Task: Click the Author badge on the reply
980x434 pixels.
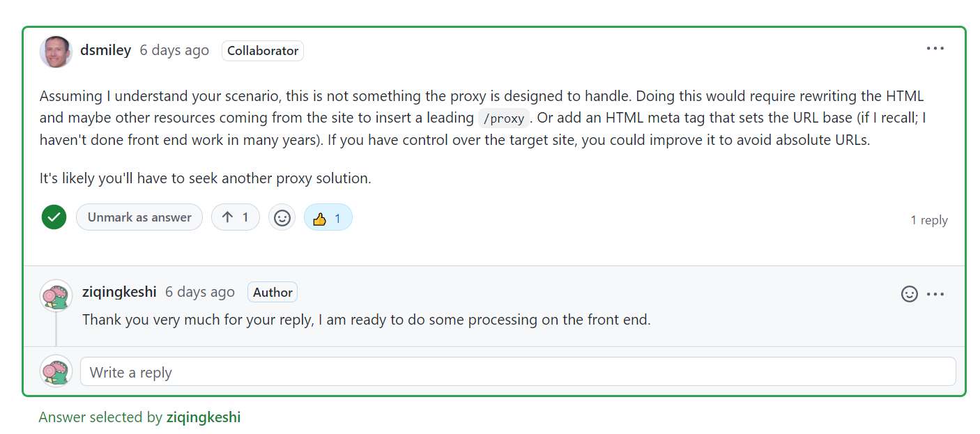Action: pos(273,293)
